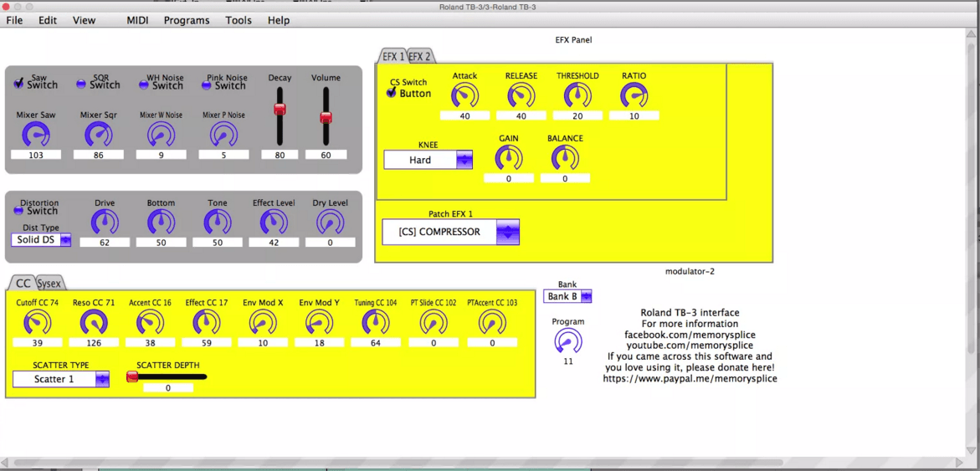Click the Cutoff CC 74 knob

click(37, 323)
